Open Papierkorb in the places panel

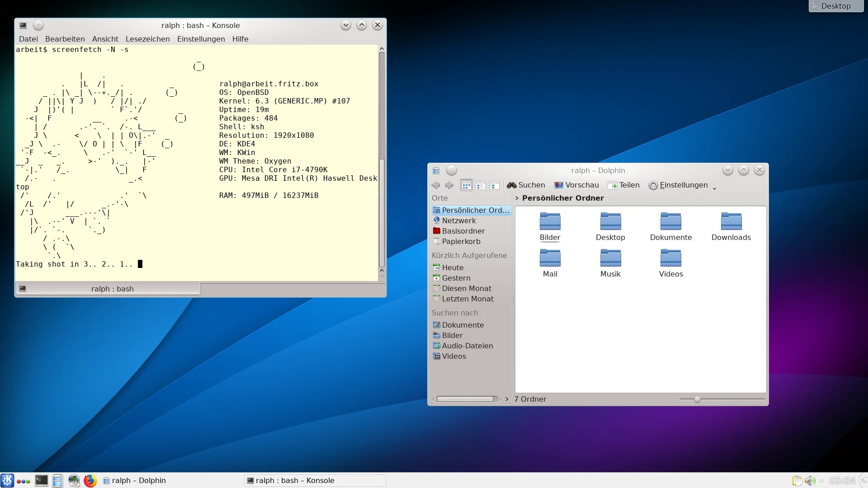click(471, 241)
